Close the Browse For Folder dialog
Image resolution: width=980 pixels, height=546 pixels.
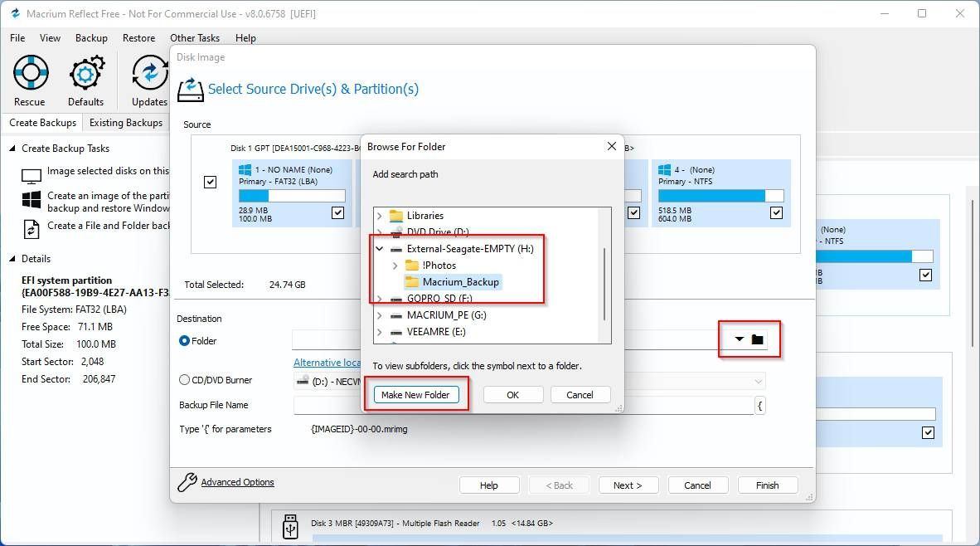point(611,146)
